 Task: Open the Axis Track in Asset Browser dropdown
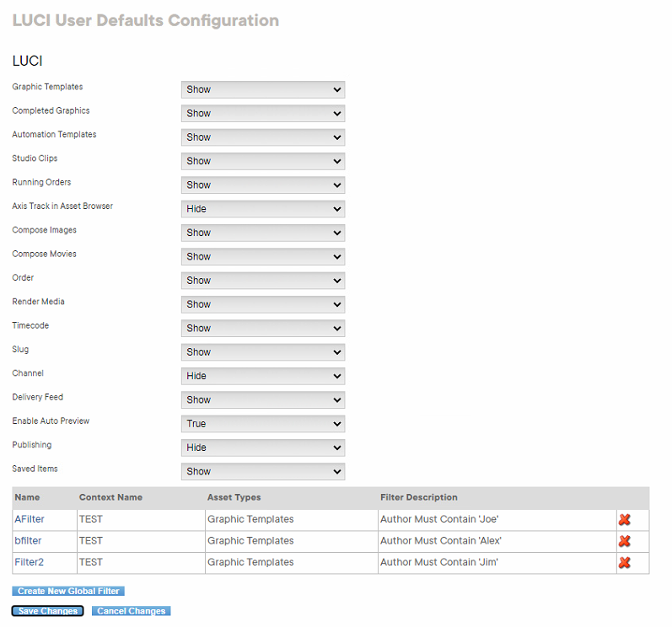click(262, 209)
